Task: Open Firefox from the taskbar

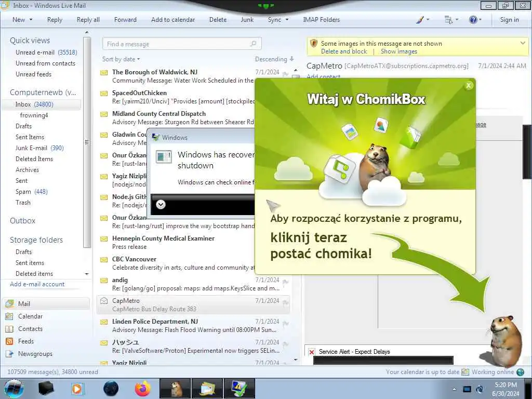Action: coord(143,389)
